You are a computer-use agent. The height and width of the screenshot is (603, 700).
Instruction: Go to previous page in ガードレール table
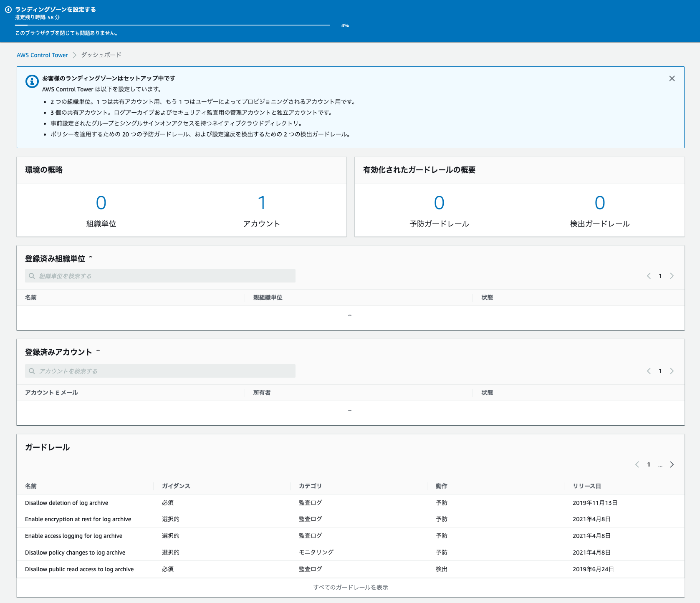pos(637,464)
